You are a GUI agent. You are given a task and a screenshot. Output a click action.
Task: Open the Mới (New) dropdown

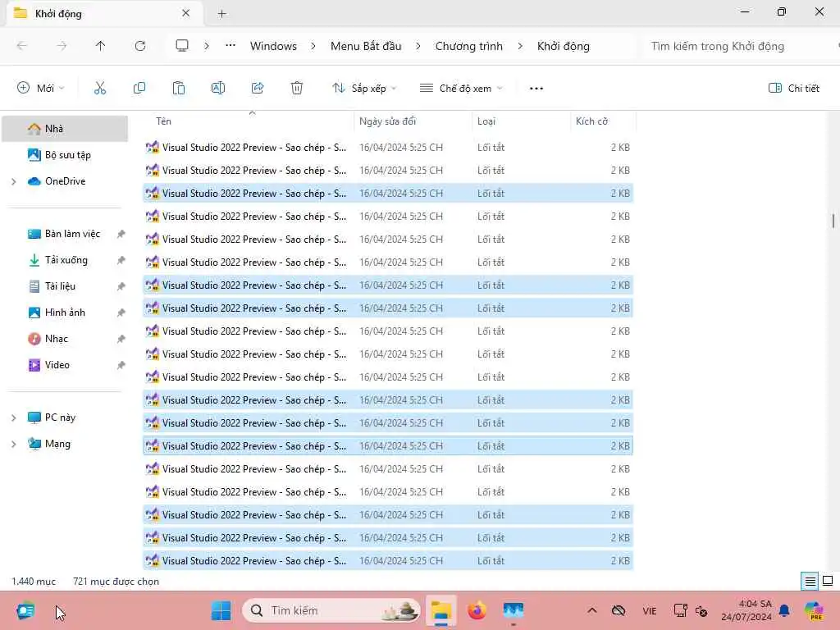41,88
